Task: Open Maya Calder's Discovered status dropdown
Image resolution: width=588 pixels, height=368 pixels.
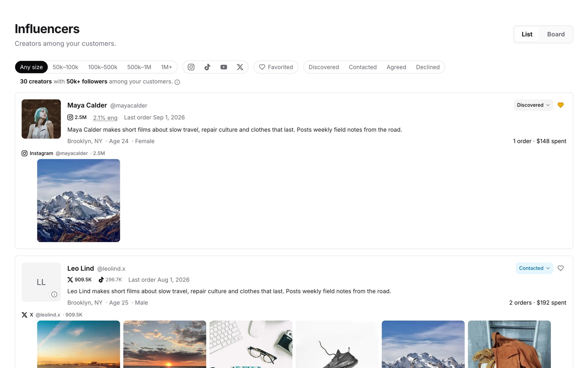Action: pyautogui.click(x=533, y=105)
